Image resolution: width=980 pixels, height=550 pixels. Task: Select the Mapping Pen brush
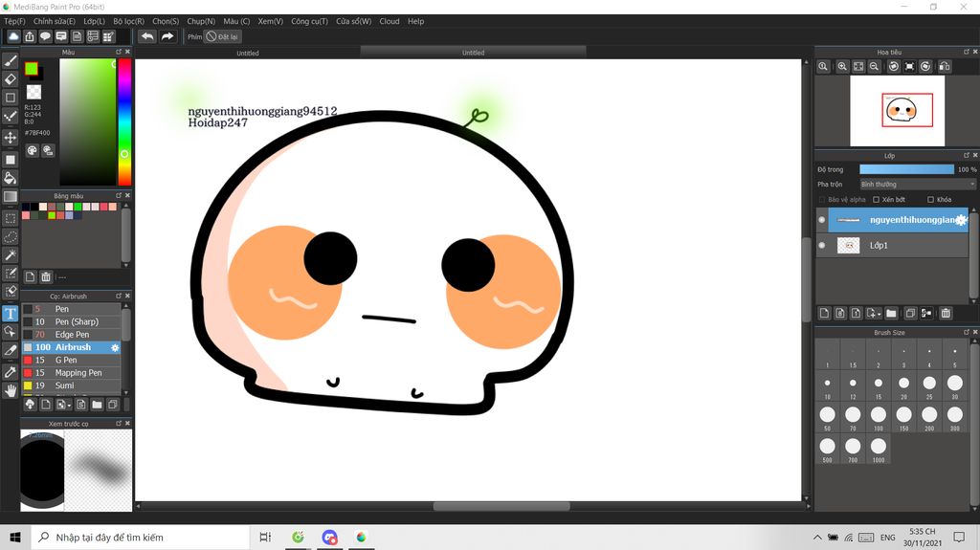tap(72, 373)
